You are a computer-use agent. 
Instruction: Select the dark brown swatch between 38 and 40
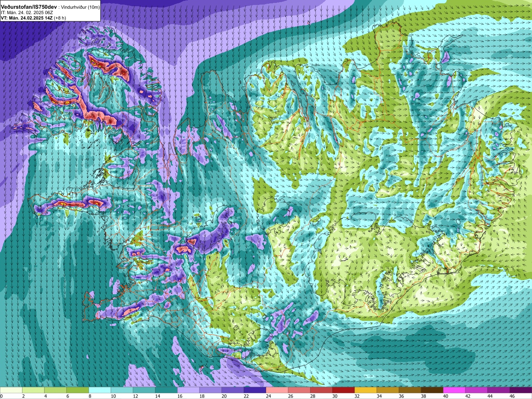(432, 391)
